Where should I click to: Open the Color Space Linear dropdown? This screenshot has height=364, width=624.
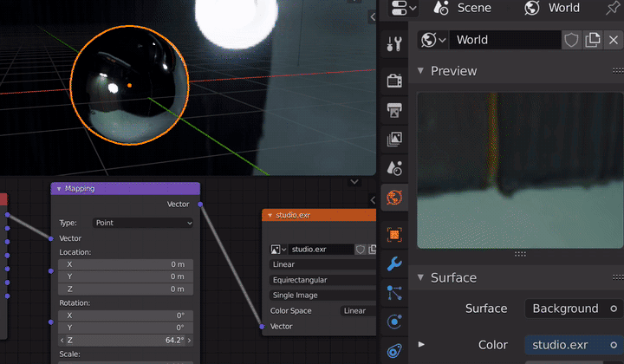point(358,310)
